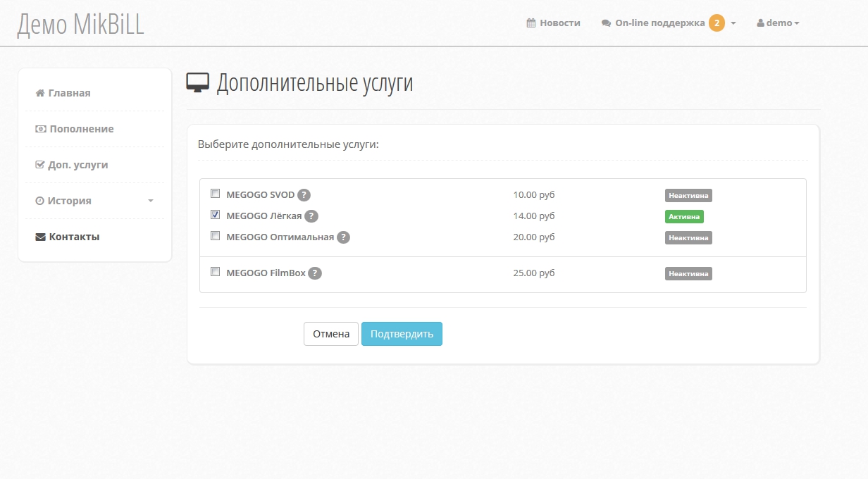This screenshot has width=868, height=479.
Task: Click help icon next to MEGOGO FilmBox
Action: click(x=315, y=273)
